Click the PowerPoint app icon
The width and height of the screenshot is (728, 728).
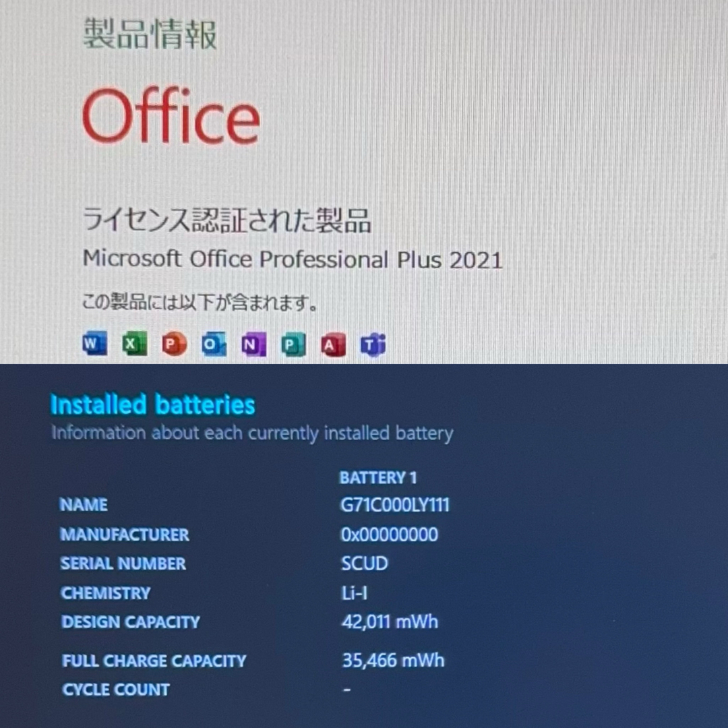coord(174,344)
